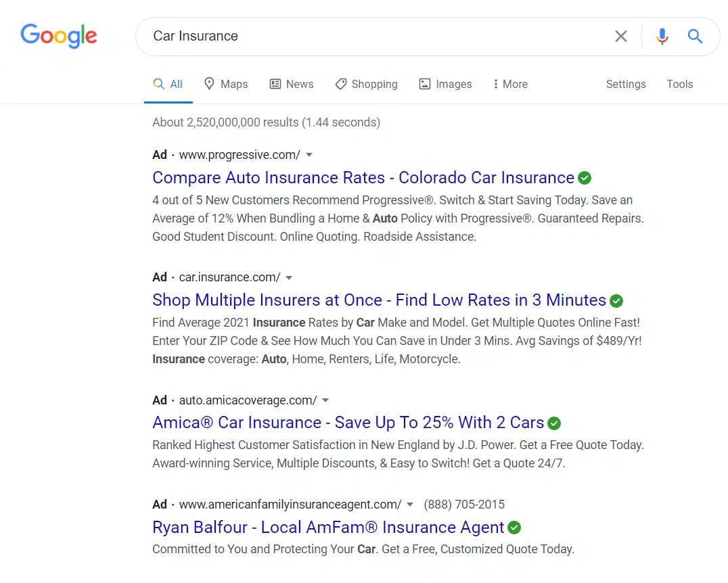The height and width of the screenshot is (583, 728).
Task: Expand the arrow next to auto.amicacoverage.com
Action: (325, 400)
